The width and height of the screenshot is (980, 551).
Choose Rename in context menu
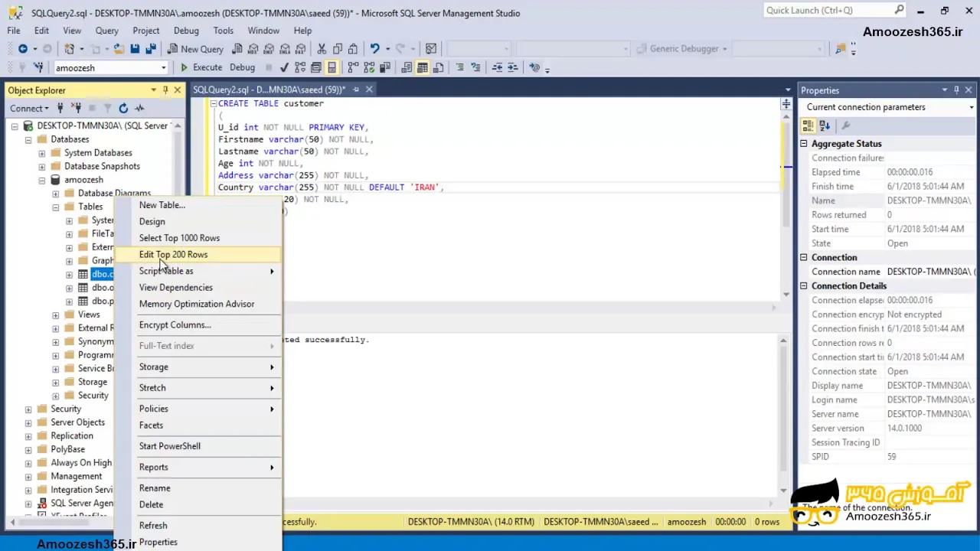click(x=198, y=488)
